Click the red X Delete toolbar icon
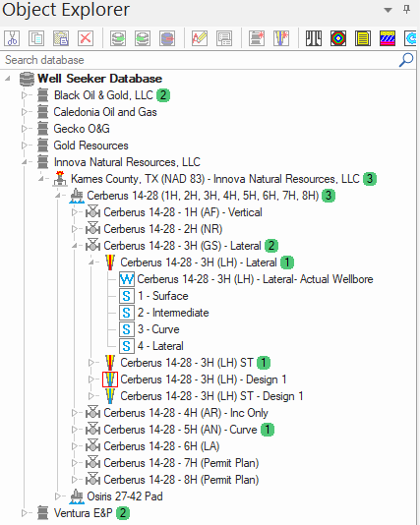The height and width of the screenshot is (525, 420). (86, 38)
